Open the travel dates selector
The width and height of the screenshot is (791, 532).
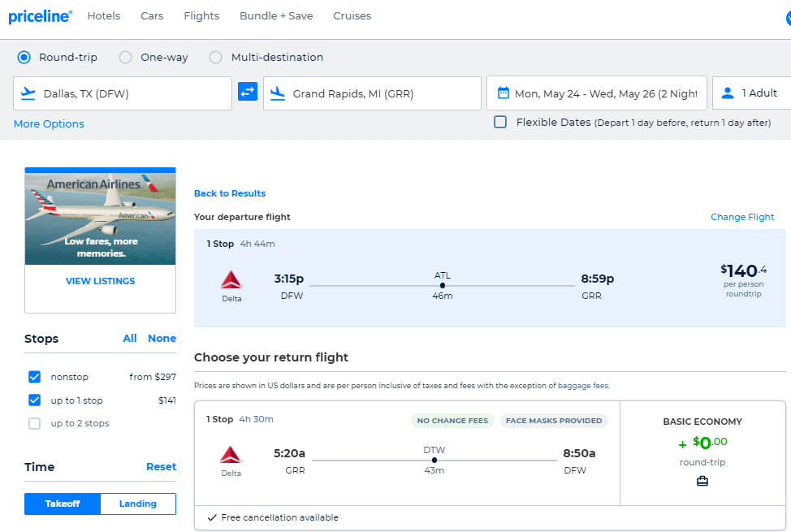[x=597, y=93]
